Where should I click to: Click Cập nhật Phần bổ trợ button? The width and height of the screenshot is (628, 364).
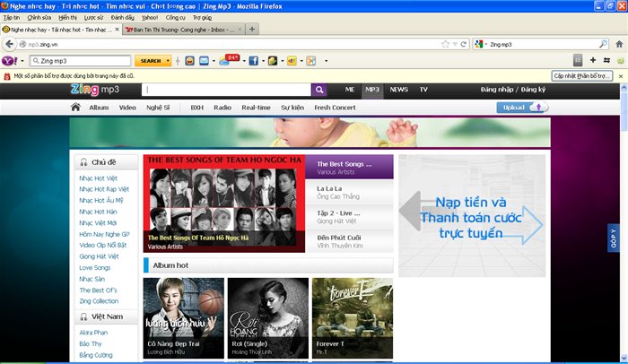click(582, 76)
